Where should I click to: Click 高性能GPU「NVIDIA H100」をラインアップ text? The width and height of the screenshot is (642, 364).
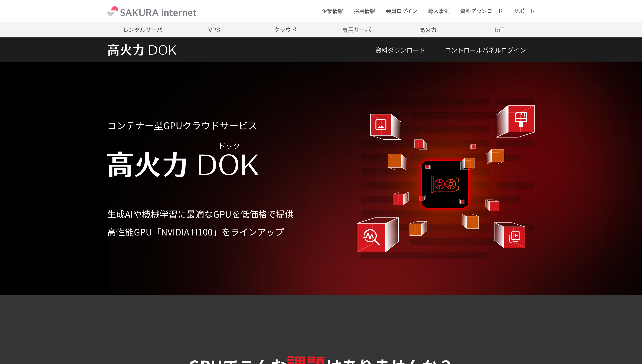(196, 232)
